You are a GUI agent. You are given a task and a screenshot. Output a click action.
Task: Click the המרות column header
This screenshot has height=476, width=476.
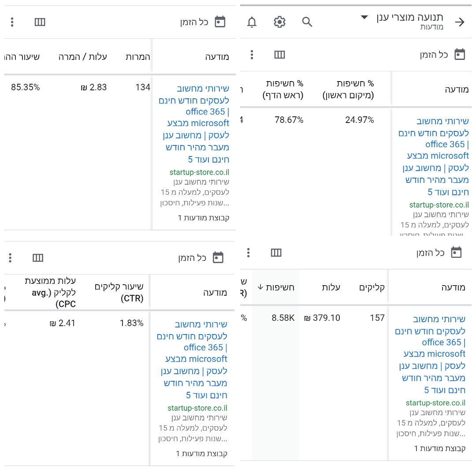coord(138,57)
